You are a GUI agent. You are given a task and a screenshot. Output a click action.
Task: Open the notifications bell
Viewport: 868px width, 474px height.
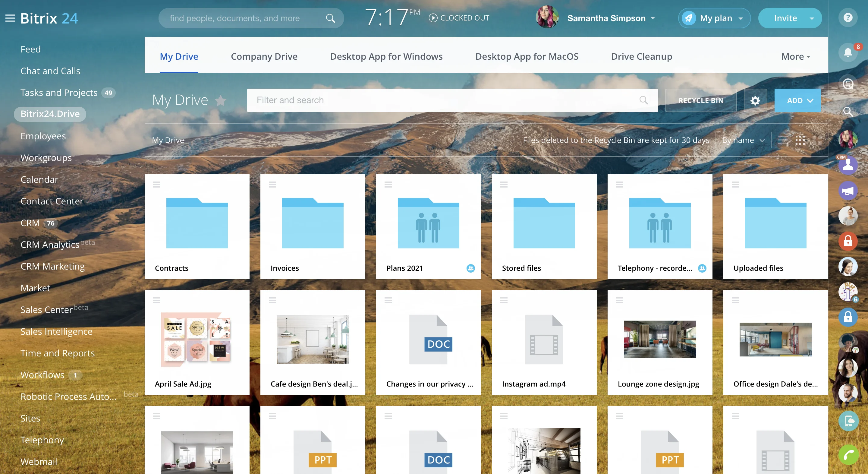(x=848, y=52)
